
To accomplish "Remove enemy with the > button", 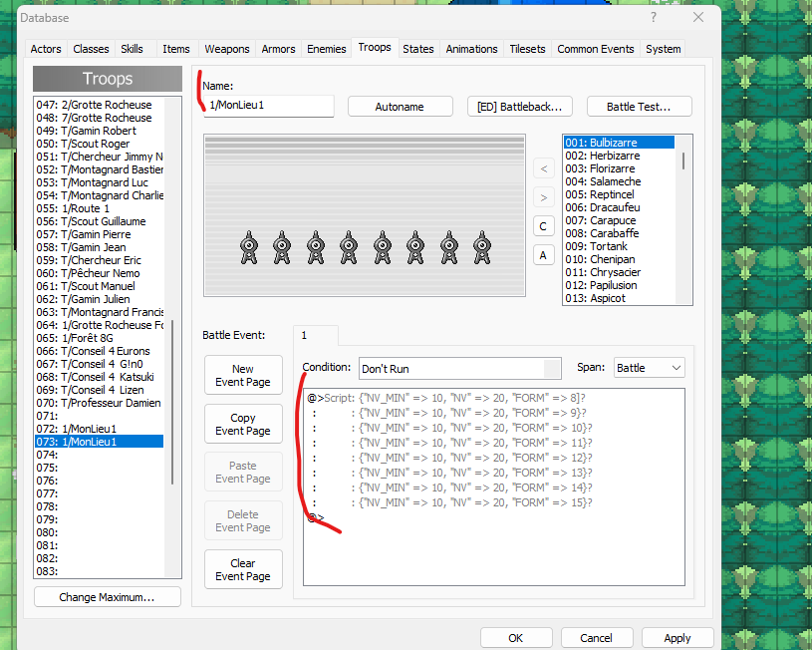I will click(543, 197).
